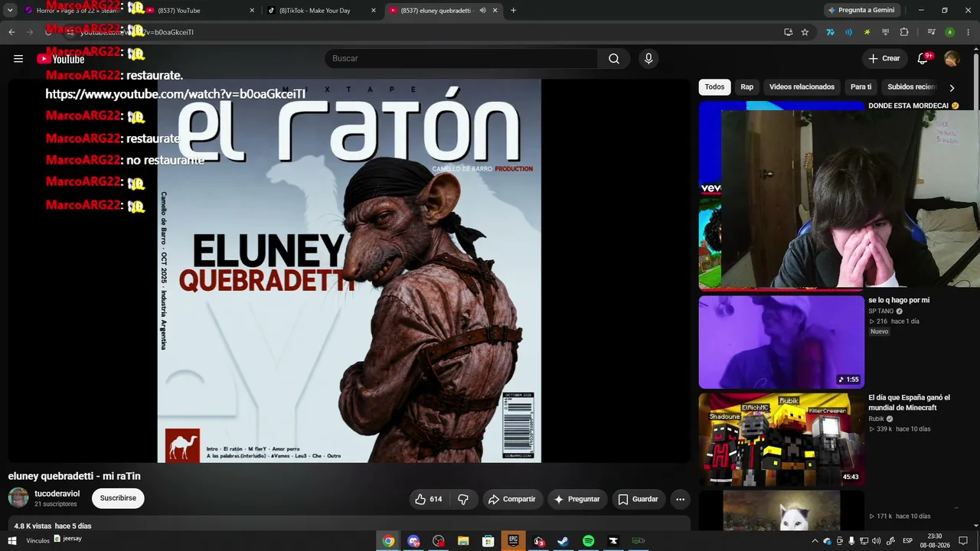
Task: Open 'El día que España ganó' video title
Action: tap(909, 403)
